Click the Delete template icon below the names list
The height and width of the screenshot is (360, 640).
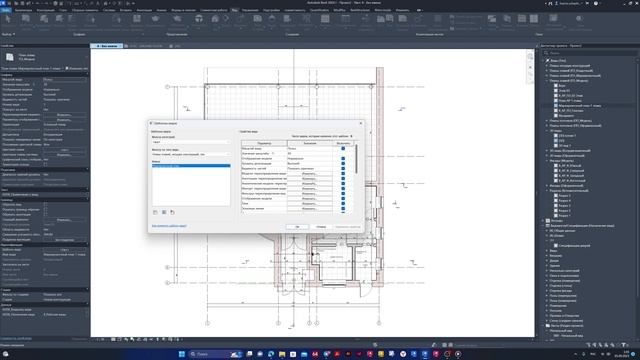pyautogui.click(x=172, y=212)
